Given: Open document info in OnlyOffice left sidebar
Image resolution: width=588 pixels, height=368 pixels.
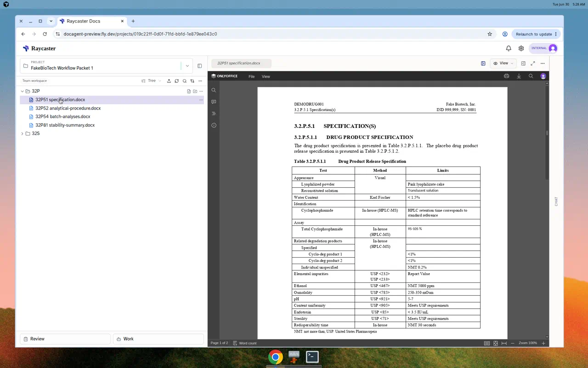Looking at the screenshot, I should 214,125.
